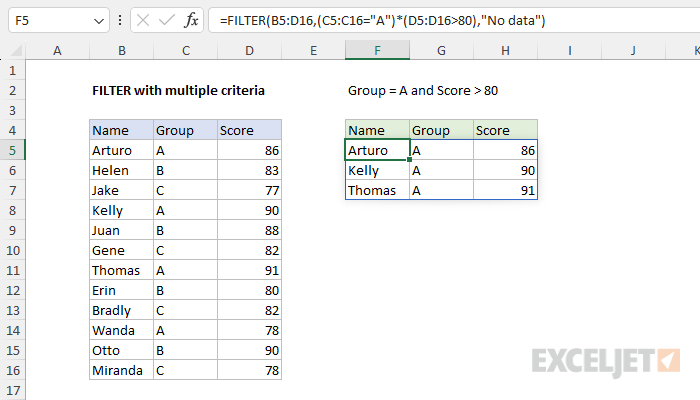The width and height of the screenshot is (700, 400).
Task: Select column H header
Action: pos(505,50)
